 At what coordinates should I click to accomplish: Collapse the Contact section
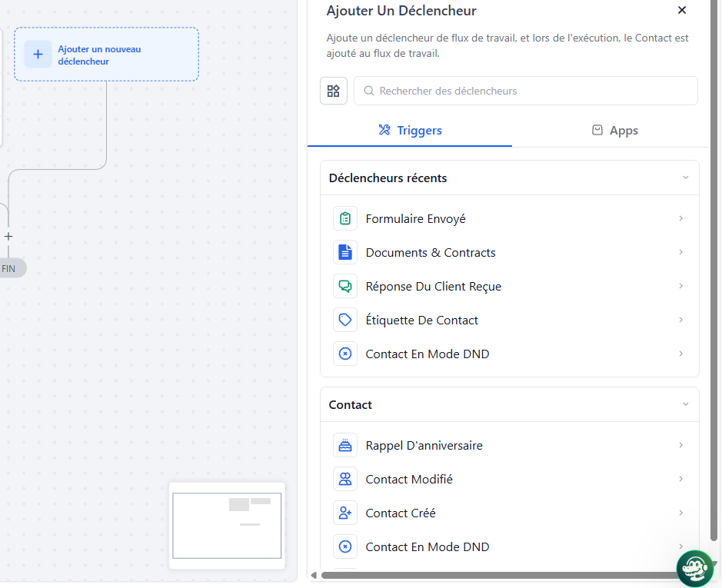coord(686,404)
